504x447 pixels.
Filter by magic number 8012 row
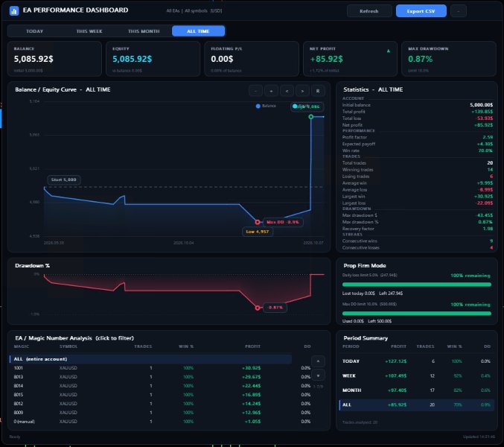[161, 404]
